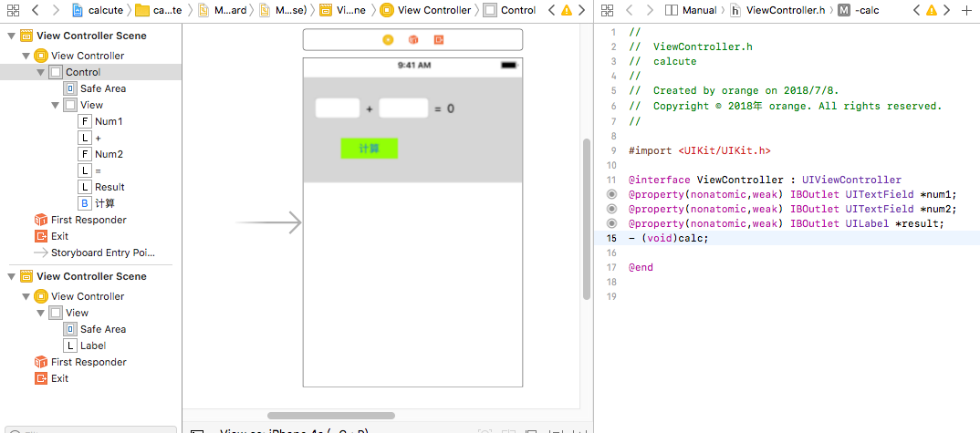Viewport: 980px width, 433px height.
Task: Select First Responder above Storyboard Entry Point
Action: (x=80, y=220)
